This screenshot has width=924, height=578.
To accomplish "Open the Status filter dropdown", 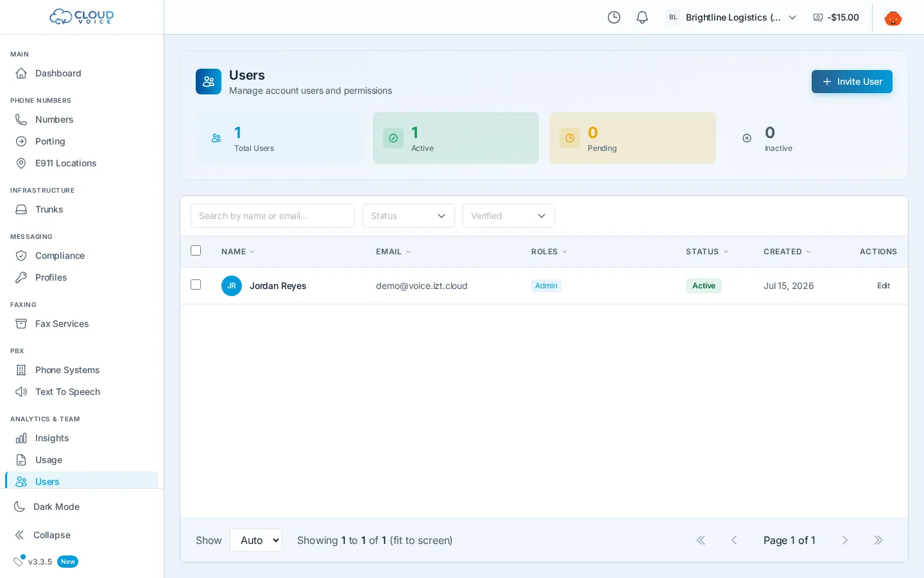I will (x=409, y=216).
